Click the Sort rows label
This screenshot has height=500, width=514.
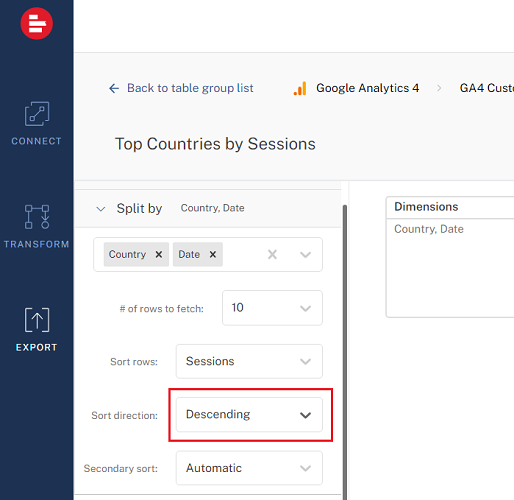[x=134, y=362]
